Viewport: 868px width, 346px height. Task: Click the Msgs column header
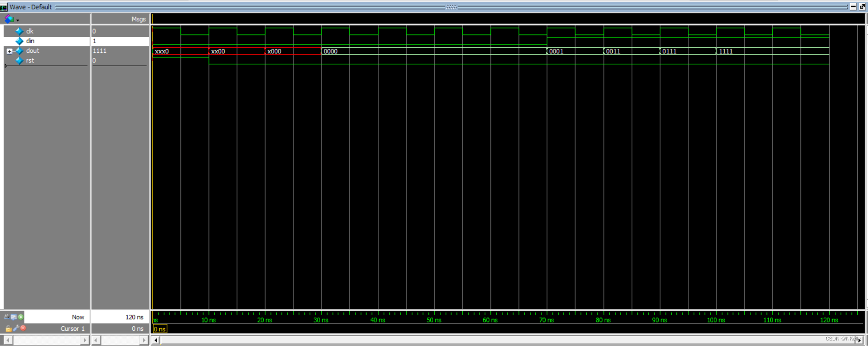pos(138,19)
